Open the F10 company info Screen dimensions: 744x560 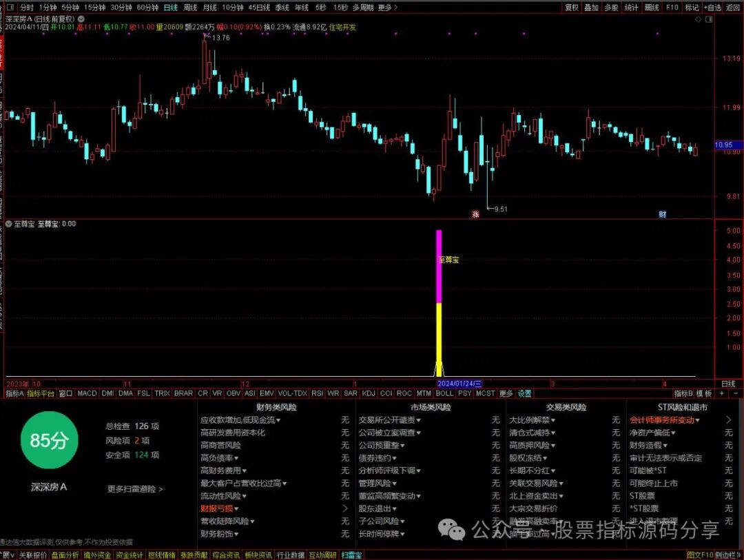coord(672,8)
